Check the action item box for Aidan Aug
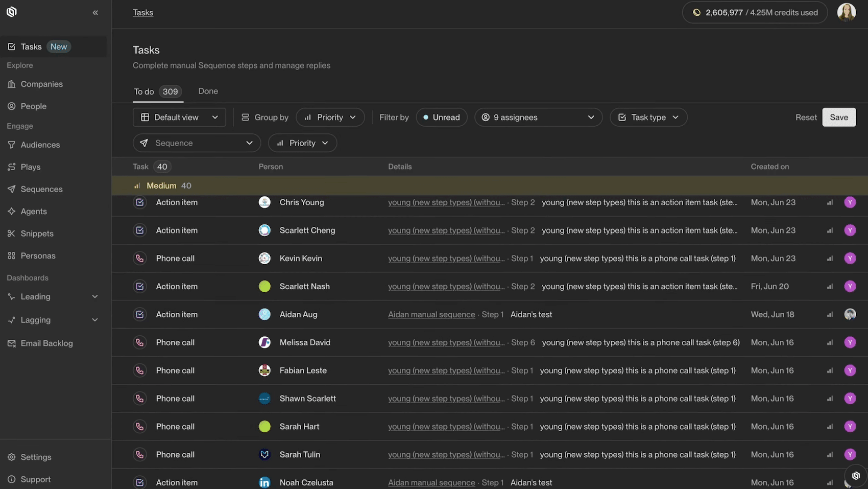 pyautogui.click(x=139, y=314)
